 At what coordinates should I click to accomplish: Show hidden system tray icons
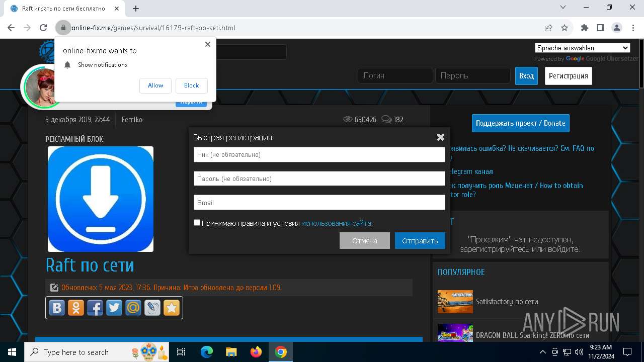(542, 352)
